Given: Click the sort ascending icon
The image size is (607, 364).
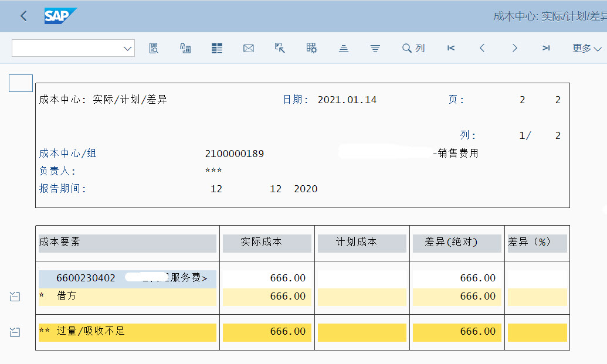Looking at the screenshot, I should coord(343,48).
